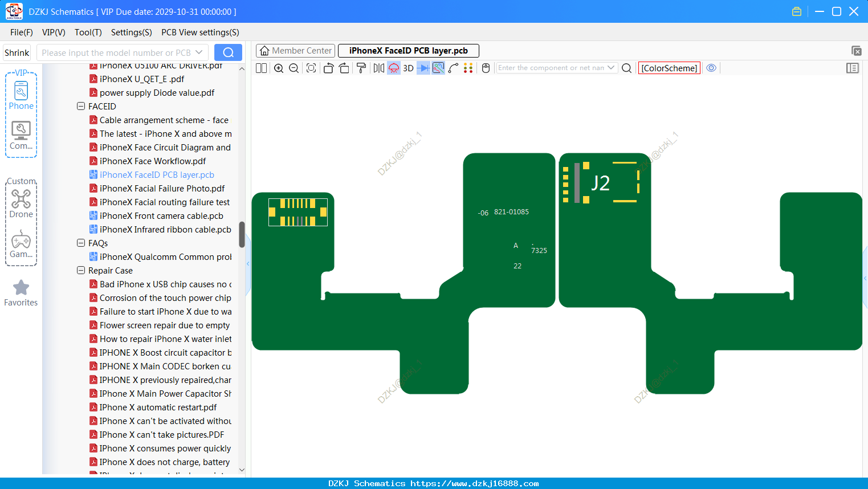Open the Drone category in the sidebar
The width and height of the screenshot is (868, 489).
(x=21, y=204)
